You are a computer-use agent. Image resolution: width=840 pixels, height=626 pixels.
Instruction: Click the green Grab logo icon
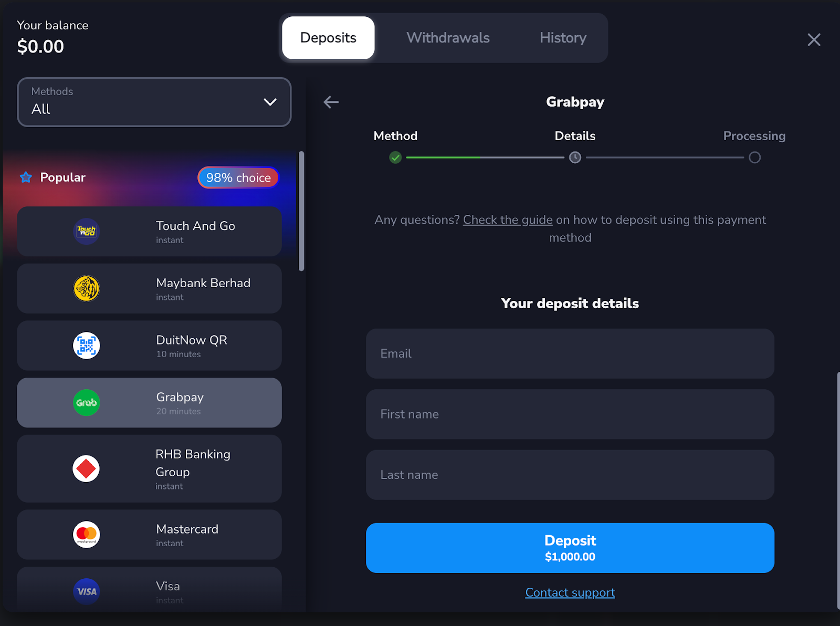(x=86, y=403)
